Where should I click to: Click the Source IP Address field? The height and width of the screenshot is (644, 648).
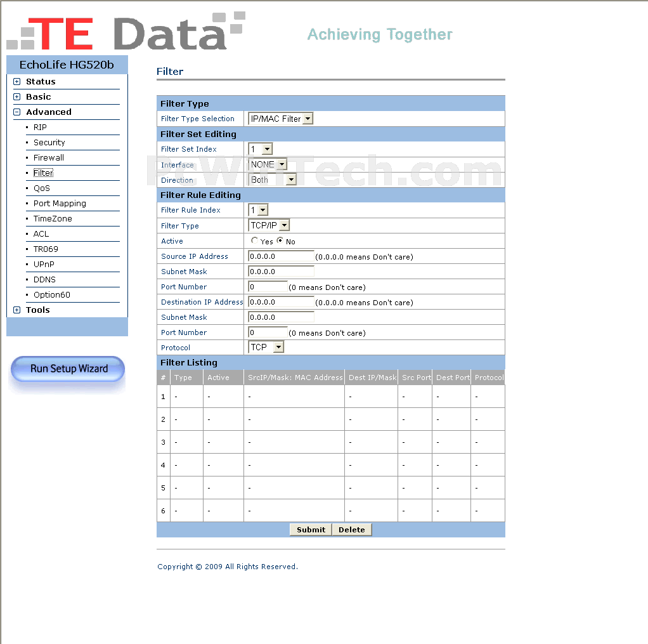point(281,256)
